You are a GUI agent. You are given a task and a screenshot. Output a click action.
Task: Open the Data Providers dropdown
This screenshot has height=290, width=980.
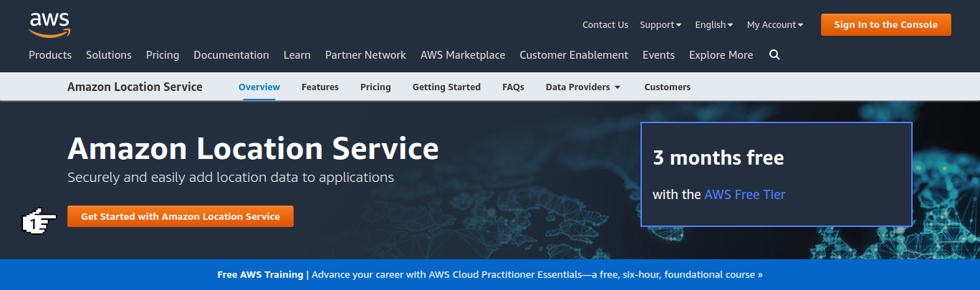582,87
